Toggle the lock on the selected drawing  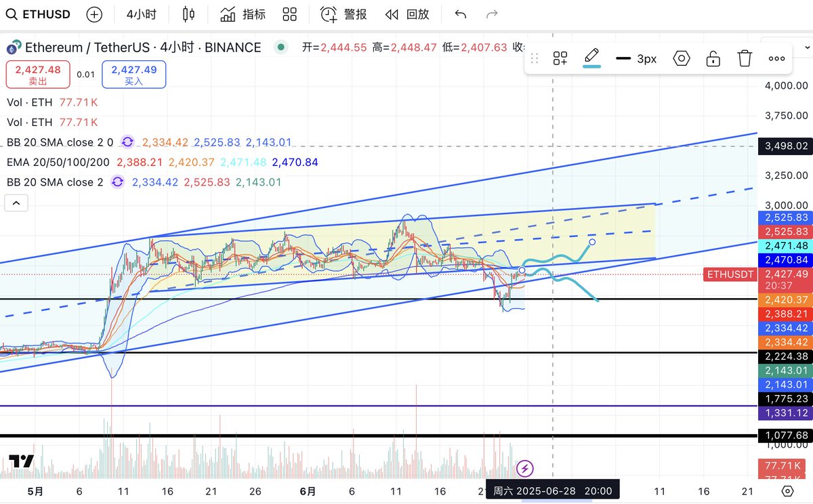713,58
